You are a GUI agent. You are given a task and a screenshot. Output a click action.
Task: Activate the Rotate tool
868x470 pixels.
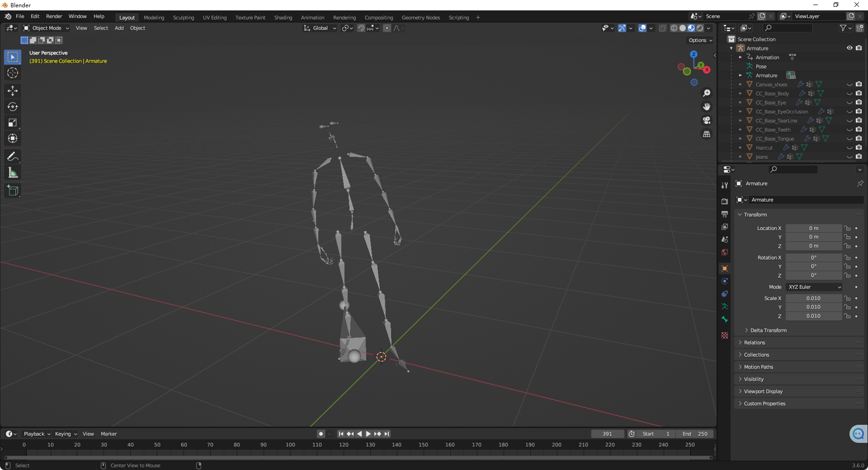tap(13, 107)
